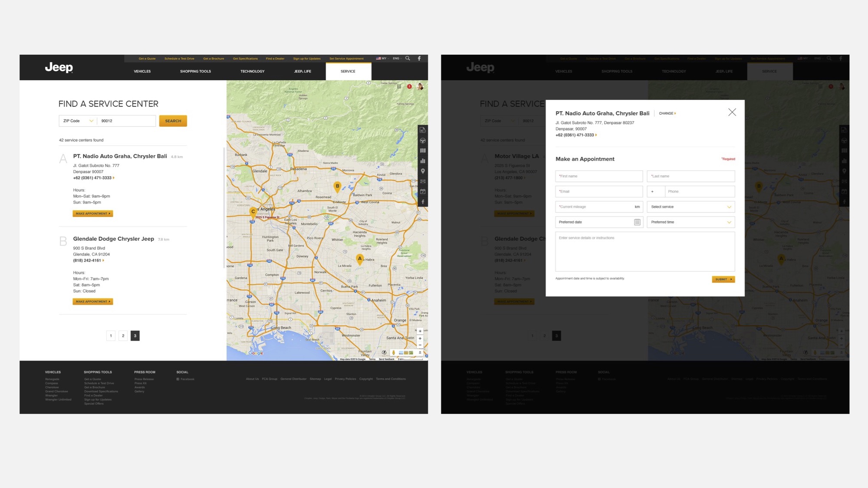Image resolution: width=868 pixels, height=488 pixels.
Task: Click the bar chart specifications sidebar icon
Action: tap(423, 161)
